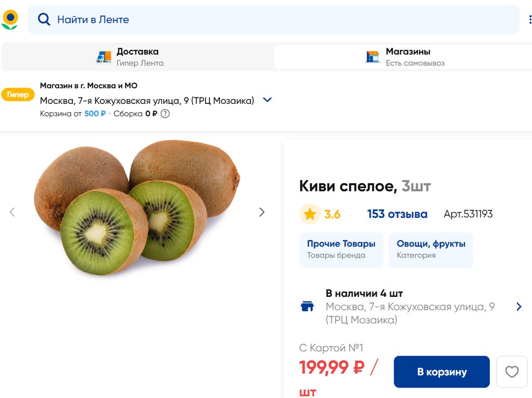
Task: Open the Овощи, фрукты category
Action: pyautogui.click(x=431, y=249)
